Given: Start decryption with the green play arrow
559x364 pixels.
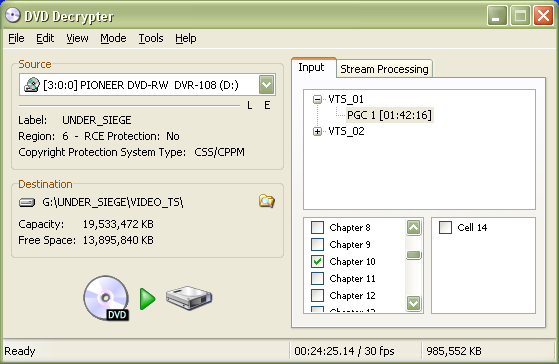Looking at the screenshot, I should [148, 299].
